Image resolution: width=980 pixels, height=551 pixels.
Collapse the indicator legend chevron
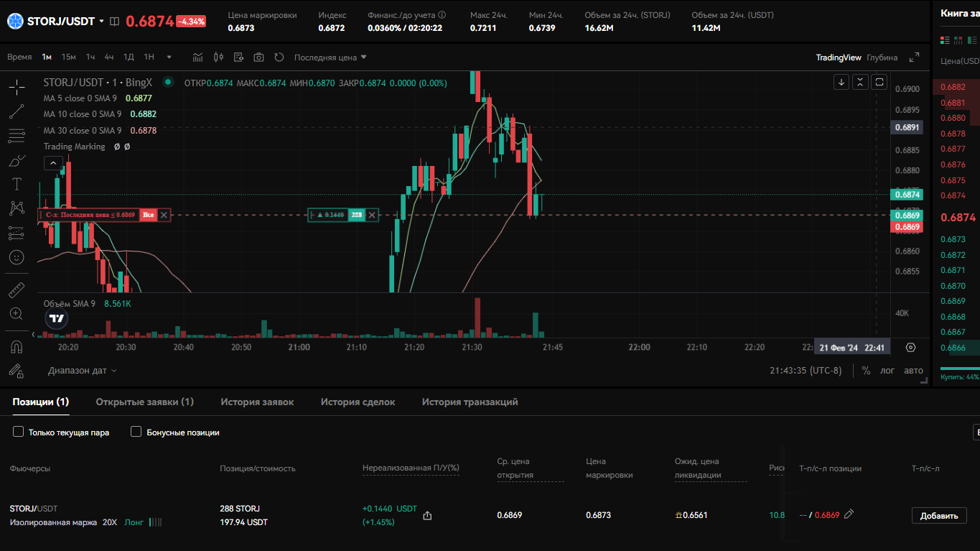tap(54, 163)
